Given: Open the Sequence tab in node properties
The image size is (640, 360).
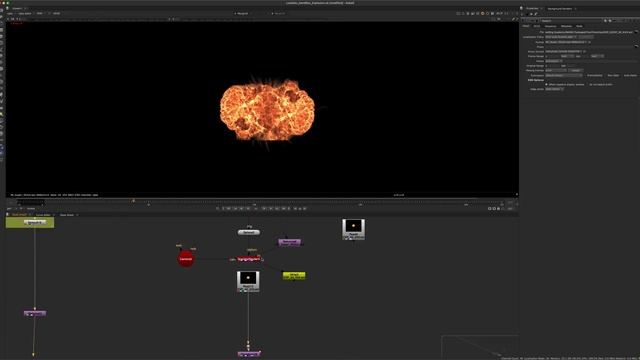Looking at the screenshot, I should 550,26.
